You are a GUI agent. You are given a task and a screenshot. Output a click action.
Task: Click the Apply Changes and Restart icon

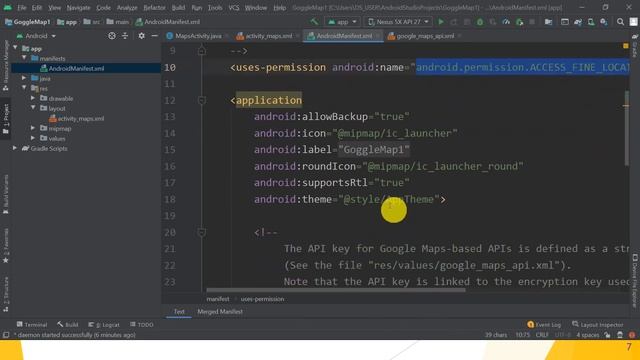[453, 22]
